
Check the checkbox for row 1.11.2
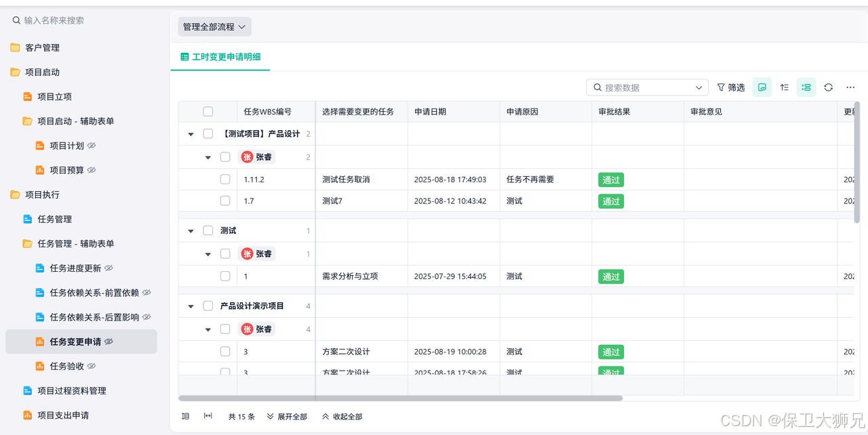point(225,180)
